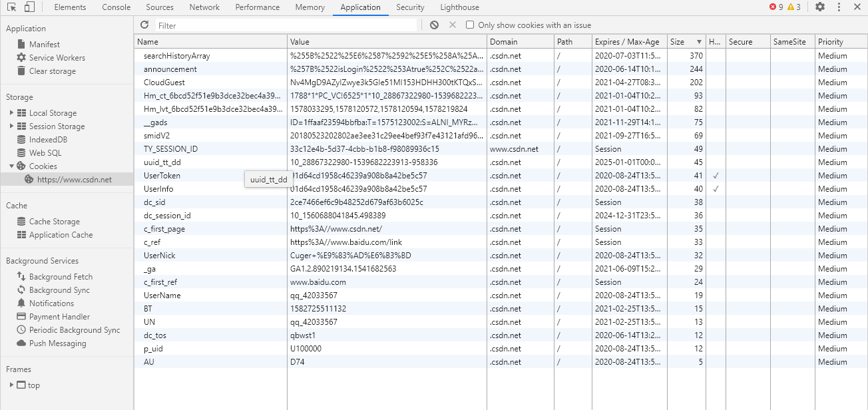Open IndexedDB storage entry

[48, 140]
